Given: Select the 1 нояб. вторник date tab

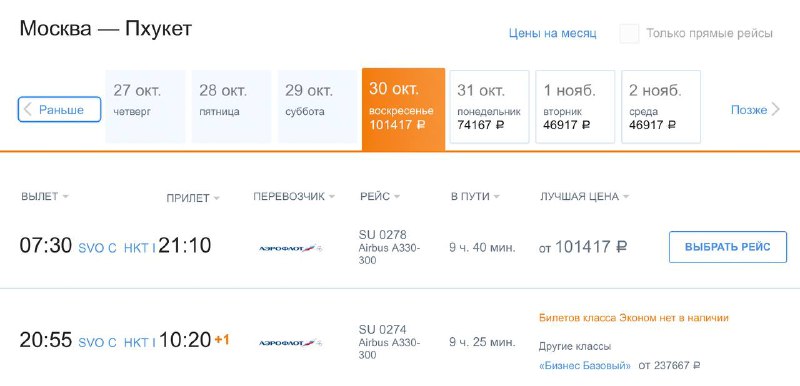Looking at the screenshot, I should point(575,107).
